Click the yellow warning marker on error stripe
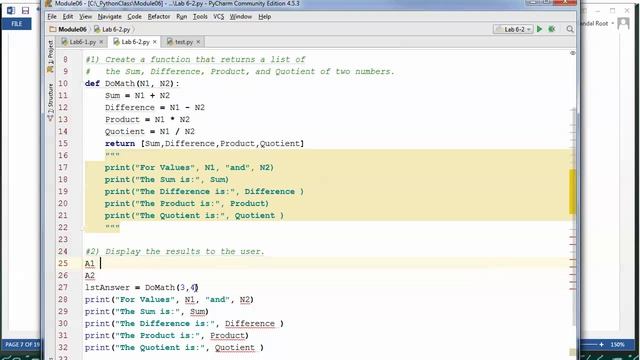The height and width of the screenshot is (360, 640). (573, 192)
